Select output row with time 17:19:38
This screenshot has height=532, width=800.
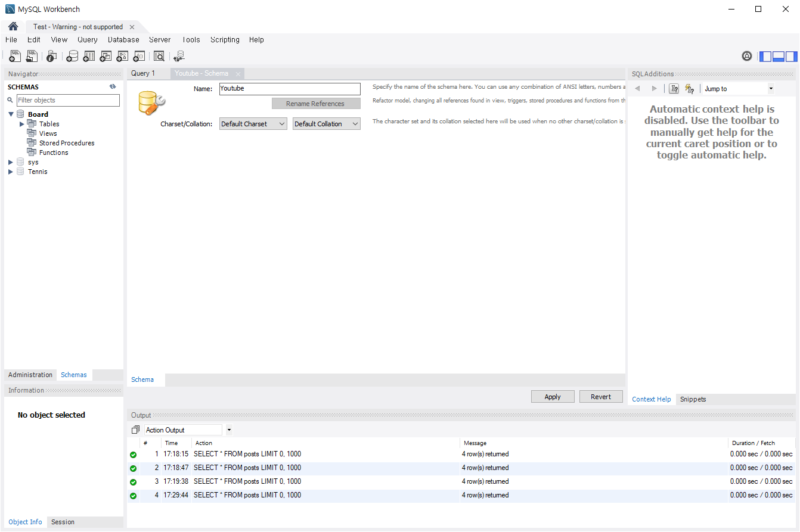[x=461, y=481]
